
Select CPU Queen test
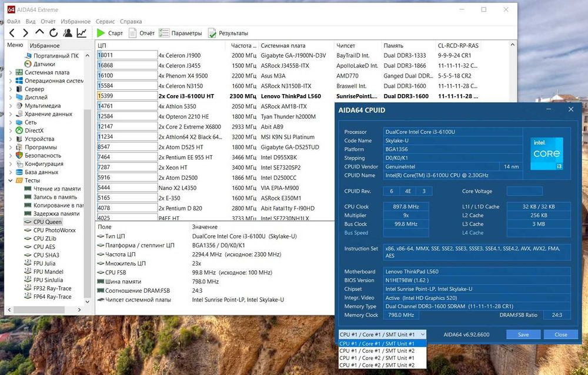(47, 222)
